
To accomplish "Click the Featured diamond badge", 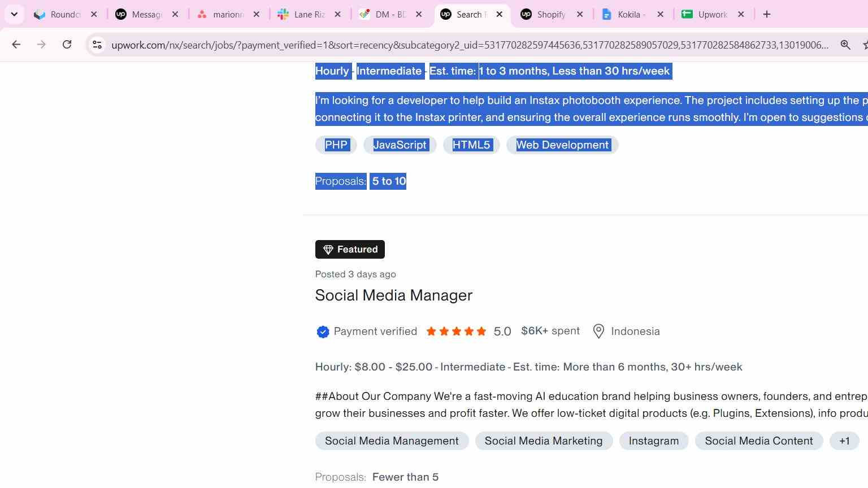I will (x=350, y=249).
